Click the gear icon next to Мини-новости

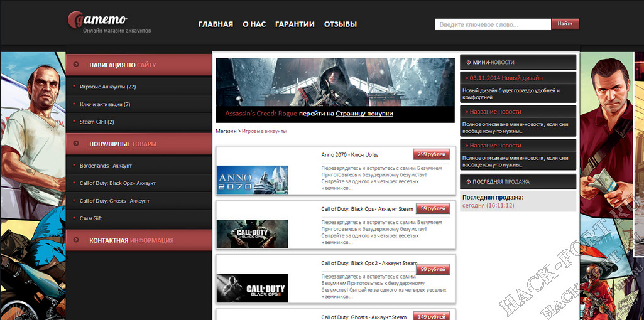point(469,62)
